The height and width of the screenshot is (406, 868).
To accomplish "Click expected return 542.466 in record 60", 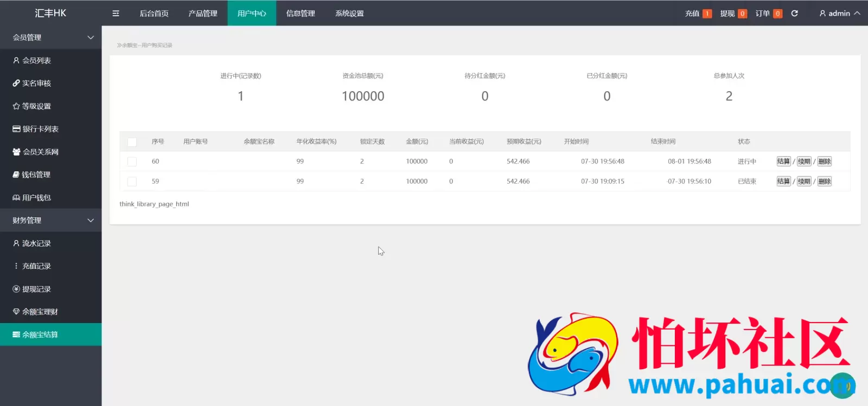I will 518,162.
